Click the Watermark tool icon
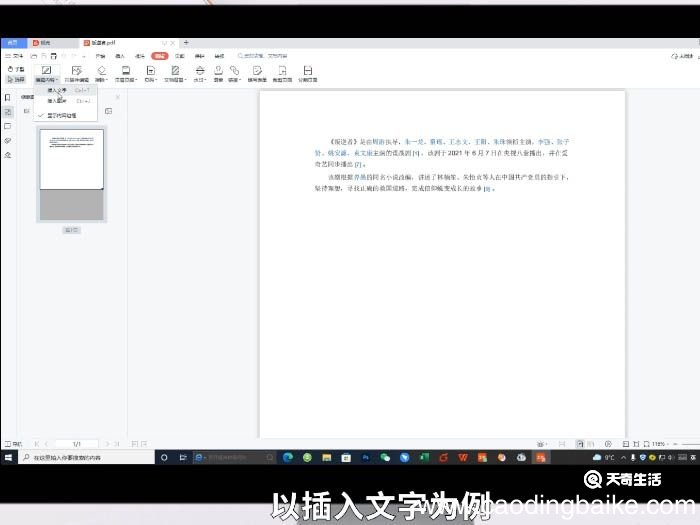700x525 pixels. click(x=200, y=71)
